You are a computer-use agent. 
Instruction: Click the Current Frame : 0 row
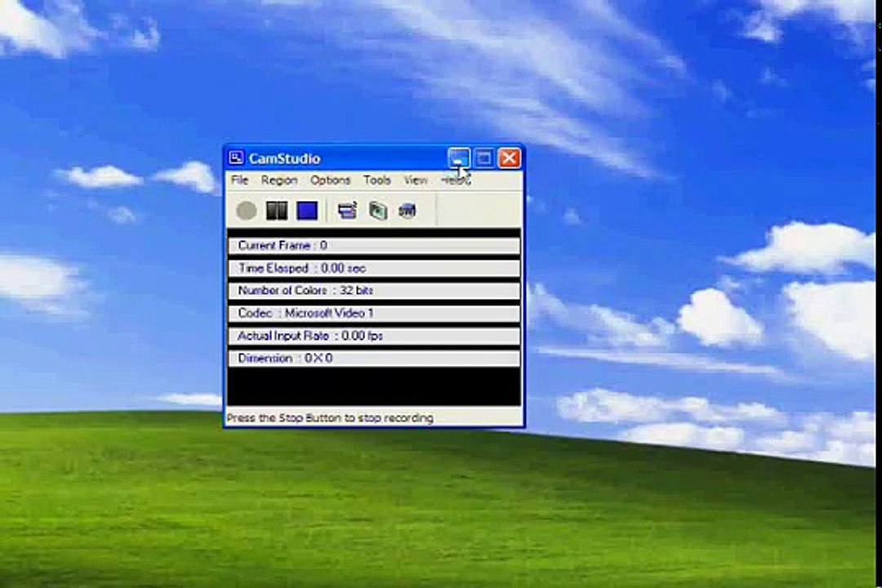pyautogui.click(x=374, y=245)
